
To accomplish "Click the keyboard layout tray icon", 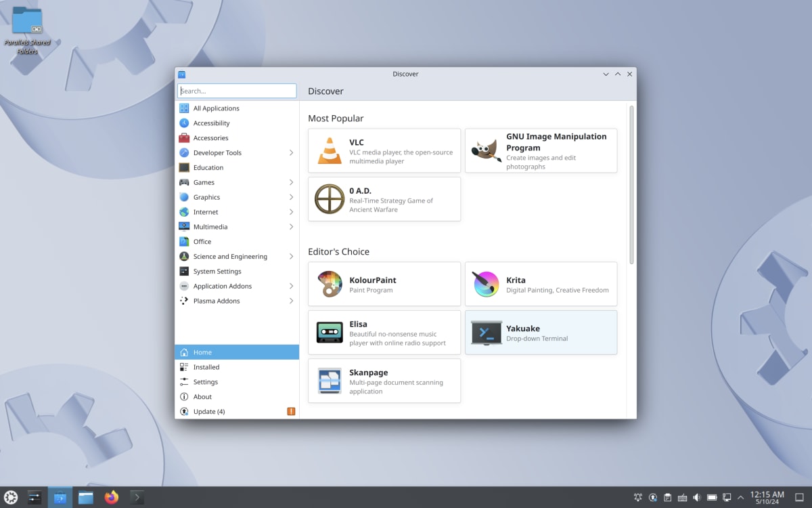I will 682,498.
